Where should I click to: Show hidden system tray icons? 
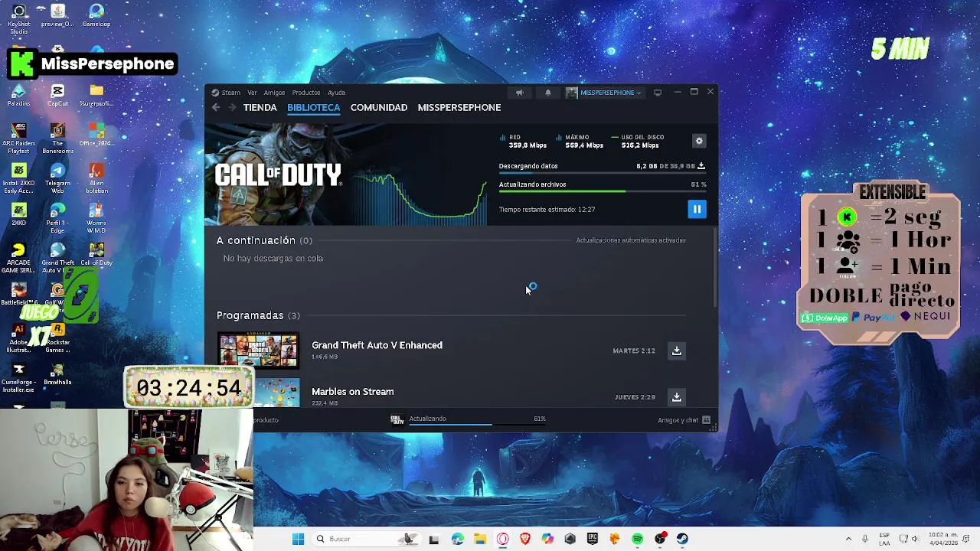848,539
